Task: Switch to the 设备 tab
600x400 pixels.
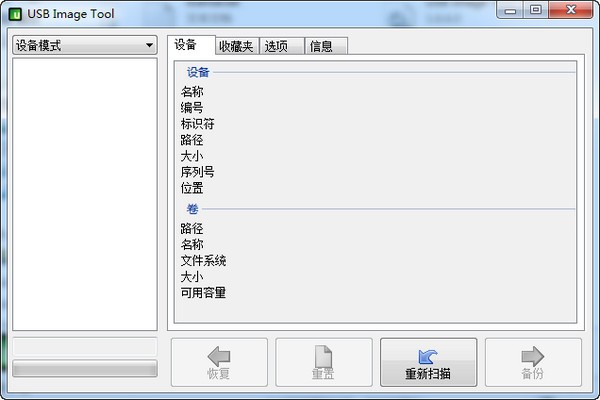Action: point(191,45)
